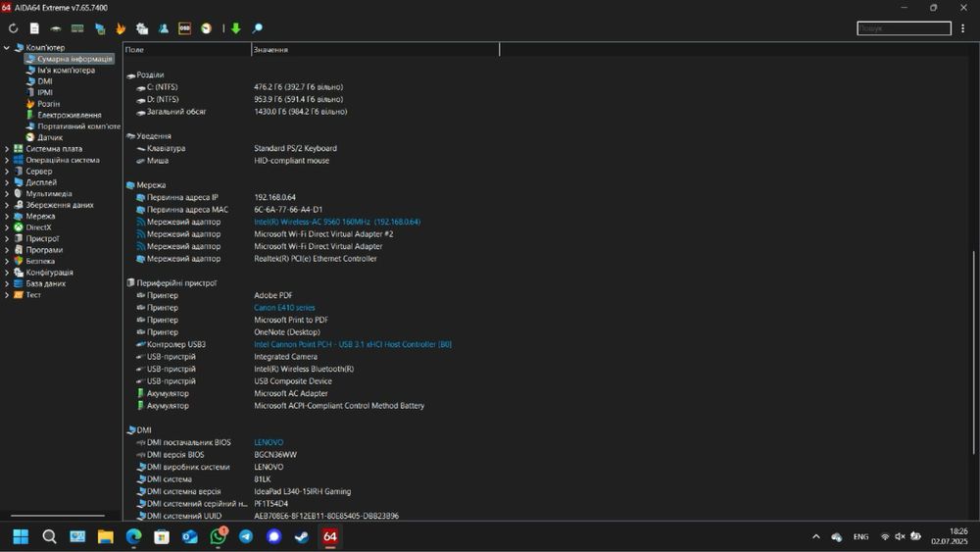The height and width of the screenshot is (552, 980).
Task: Open the memory module benchmark icon
Action: tap(77, 28)
